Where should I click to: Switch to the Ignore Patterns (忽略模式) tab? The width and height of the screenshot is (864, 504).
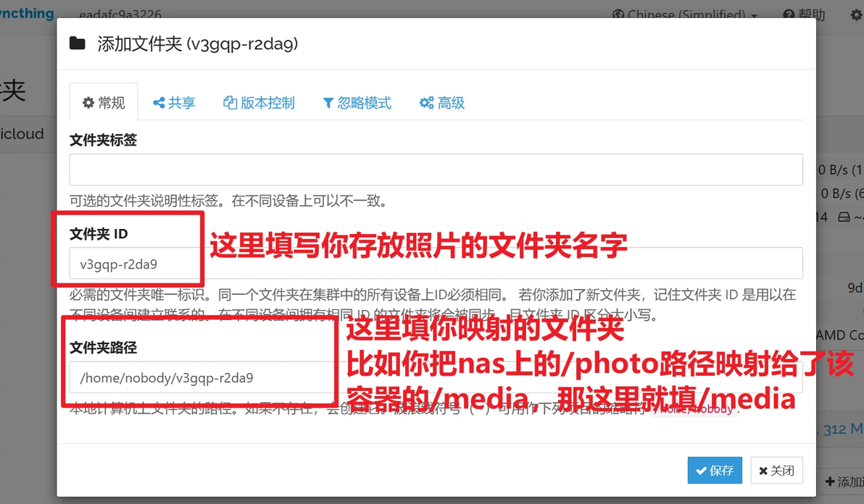(357, 102)
